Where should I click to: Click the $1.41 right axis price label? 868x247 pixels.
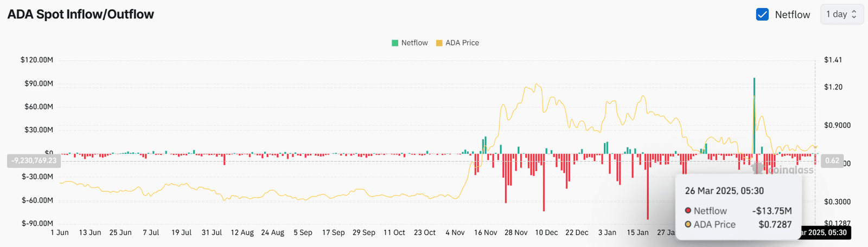(833, 60)
